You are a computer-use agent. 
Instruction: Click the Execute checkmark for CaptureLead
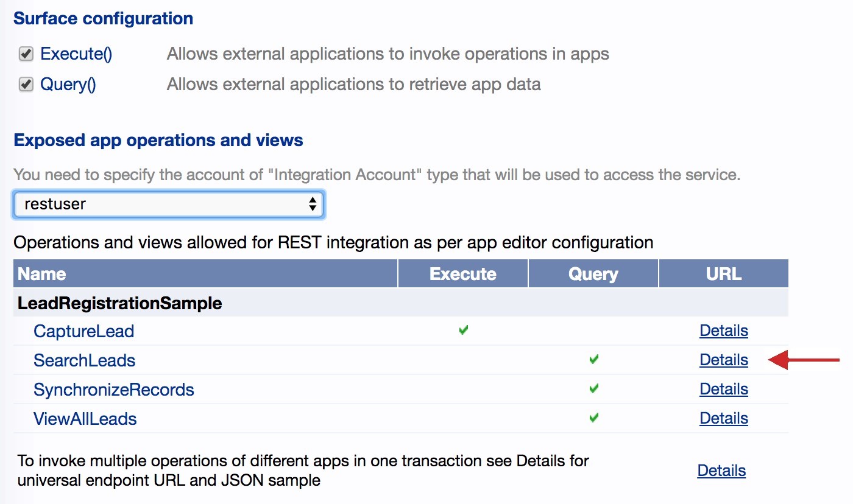coord(463,331)
